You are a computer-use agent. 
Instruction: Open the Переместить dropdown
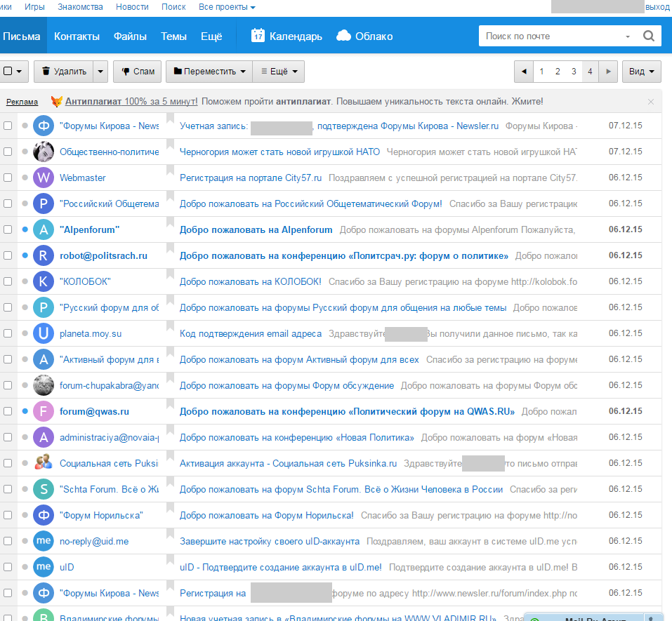[209, 72]
